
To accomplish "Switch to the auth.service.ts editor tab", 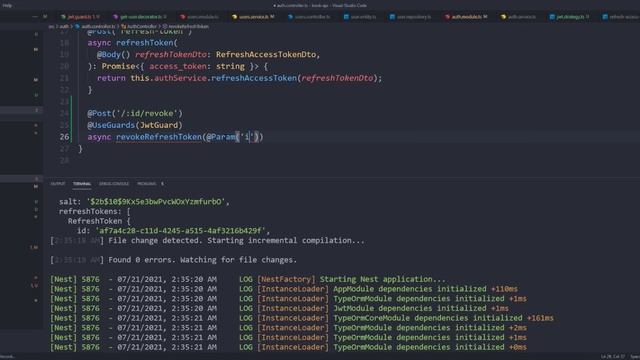I will pyautogui.click(x=519, y=17).
